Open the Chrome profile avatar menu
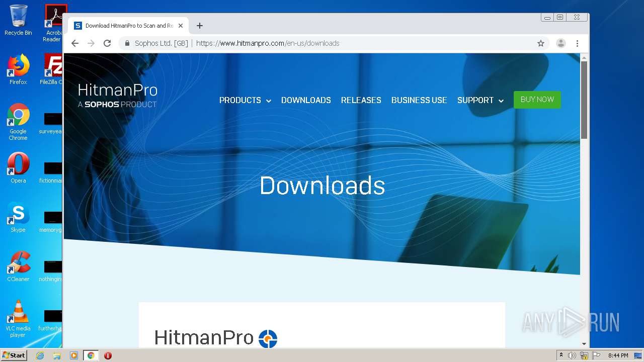644x362 pixels. point(561,43)
